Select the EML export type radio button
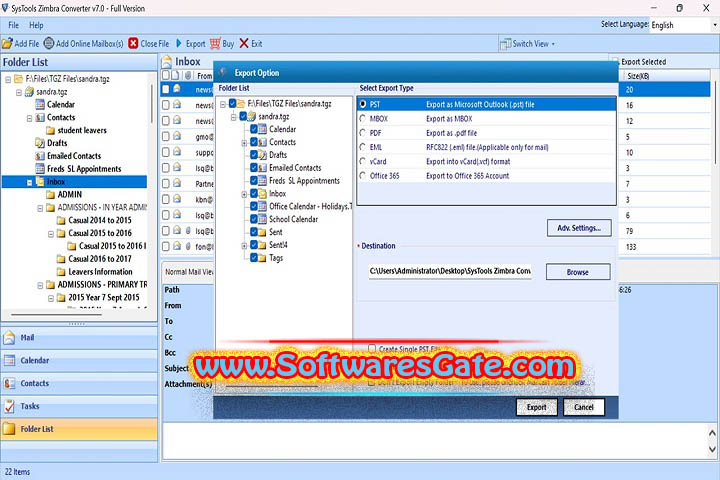 point(363,147)
